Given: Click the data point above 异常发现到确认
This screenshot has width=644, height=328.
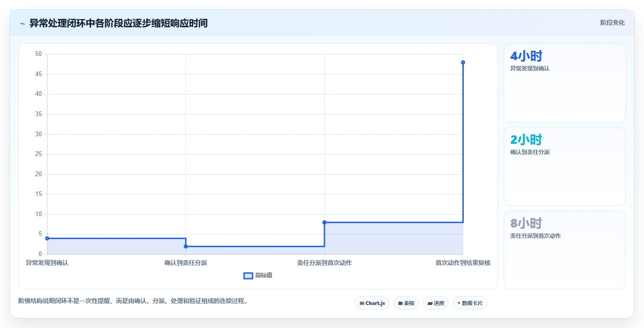Looking at the screenshot, I should point(47,238).
